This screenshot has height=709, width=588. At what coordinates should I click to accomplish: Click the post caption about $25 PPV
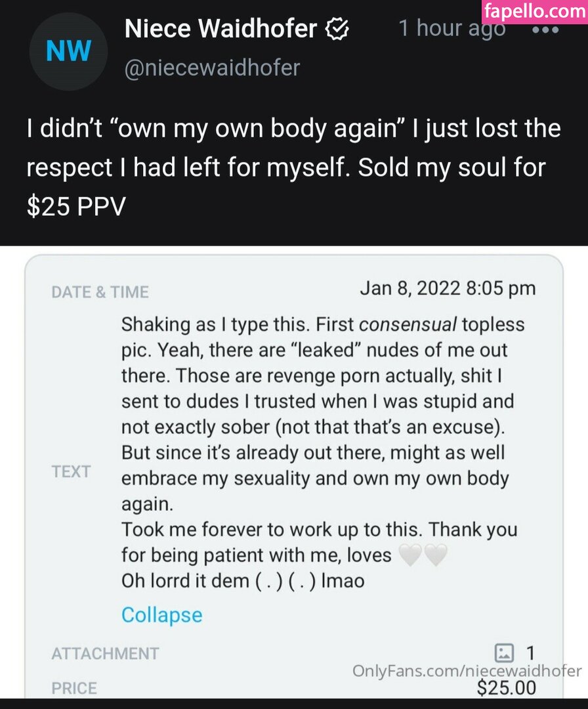(293, 167)
